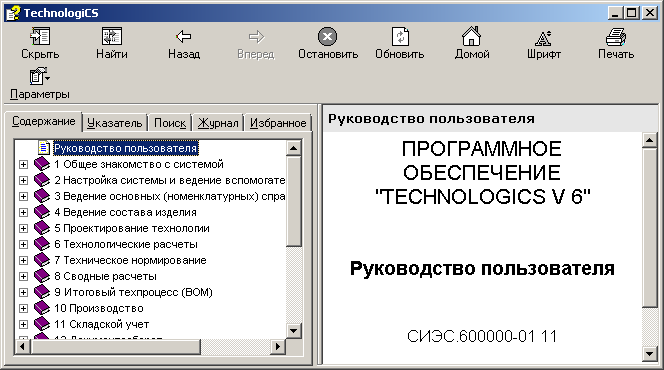Click the book icon for 2 Настройка системы
Image resolution: width=664 pixels, height=370 pixels.
click(42, 180)
